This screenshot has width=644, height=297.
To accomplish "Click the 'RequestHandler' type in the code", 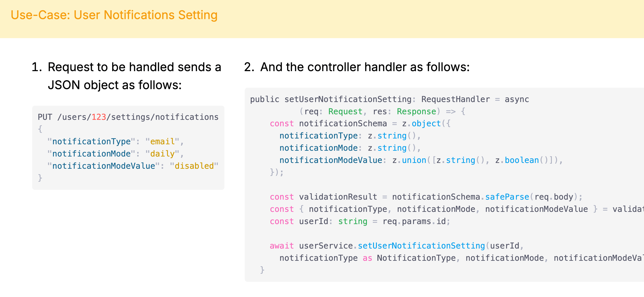I will tap(455, 99).
